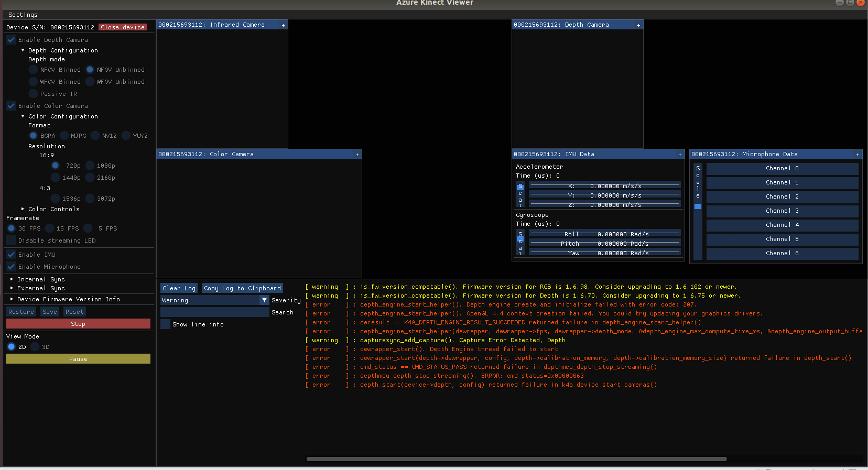Select the Color Camera window title
The height and width of the screenshot is (470, 868).
pos(206,155)
